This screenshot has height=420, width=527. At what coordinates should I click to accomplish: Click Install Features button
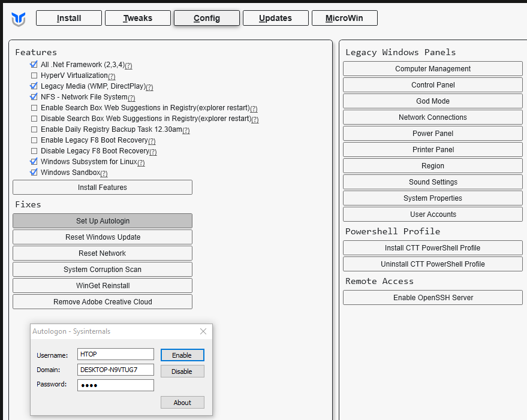coord(103,187)
